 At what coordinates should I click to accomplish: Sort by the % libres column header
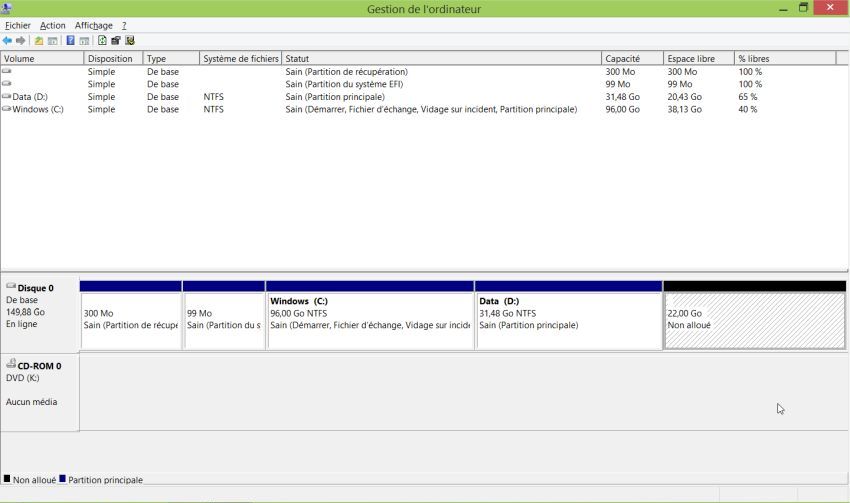785,59
